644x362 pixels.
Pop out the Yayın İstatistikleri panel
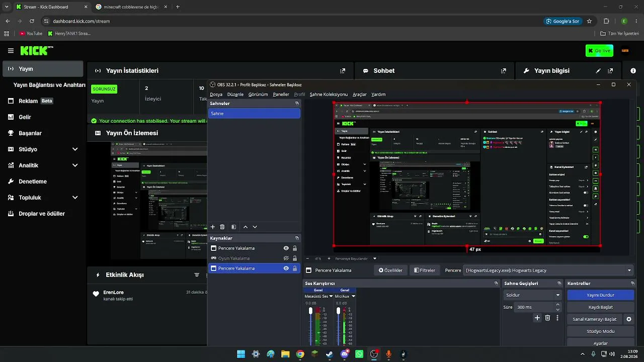click(343, 71)
